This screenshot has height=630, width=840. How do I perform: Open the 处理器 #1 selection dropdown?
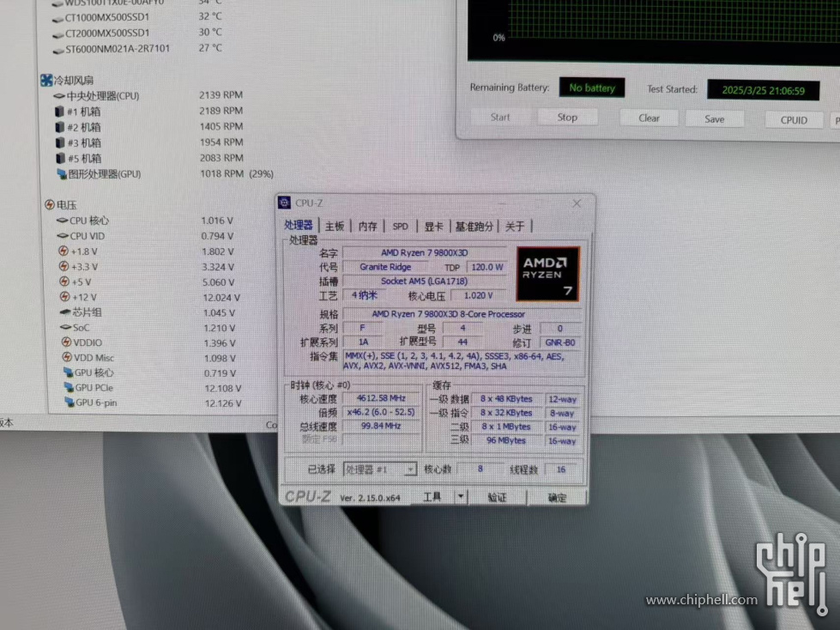click(x=380, y=469)
